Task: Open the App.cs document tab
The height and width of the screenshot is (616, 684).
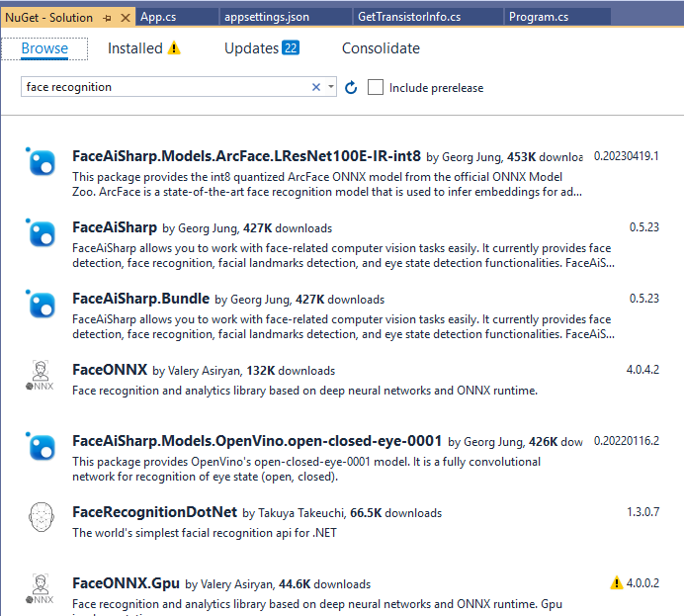Action: (177, 17)
